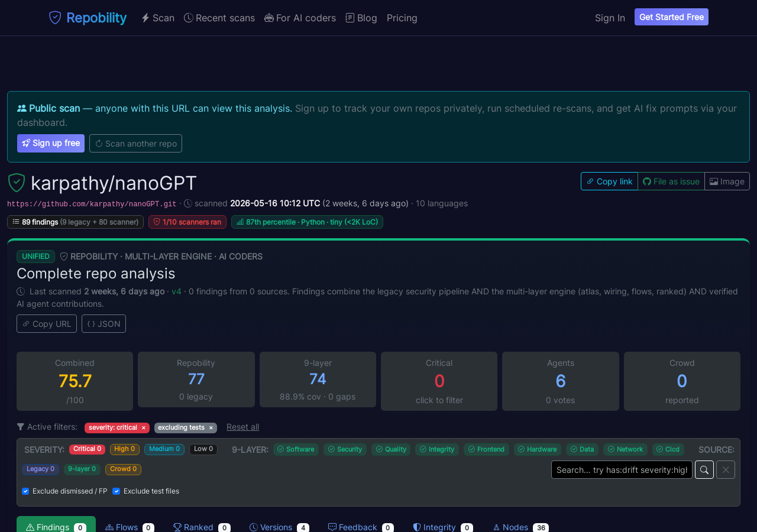
Task: Open Recent scans page
Action: [219, 18]
